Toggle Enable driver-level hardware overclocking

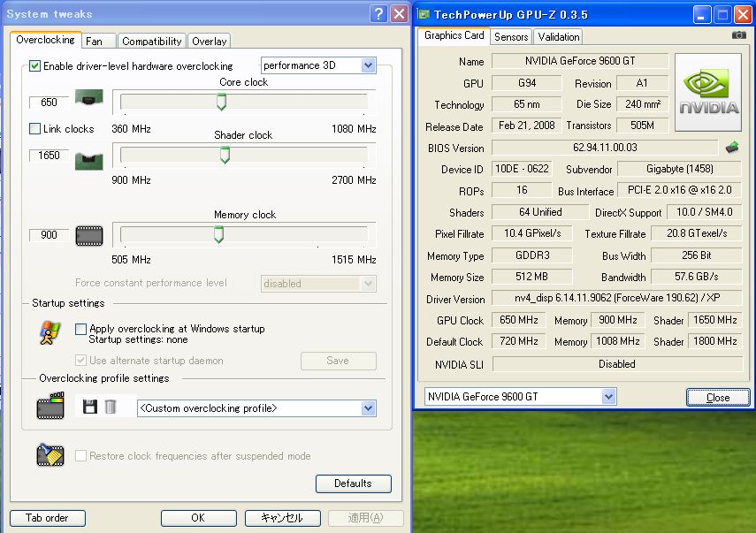34,65
